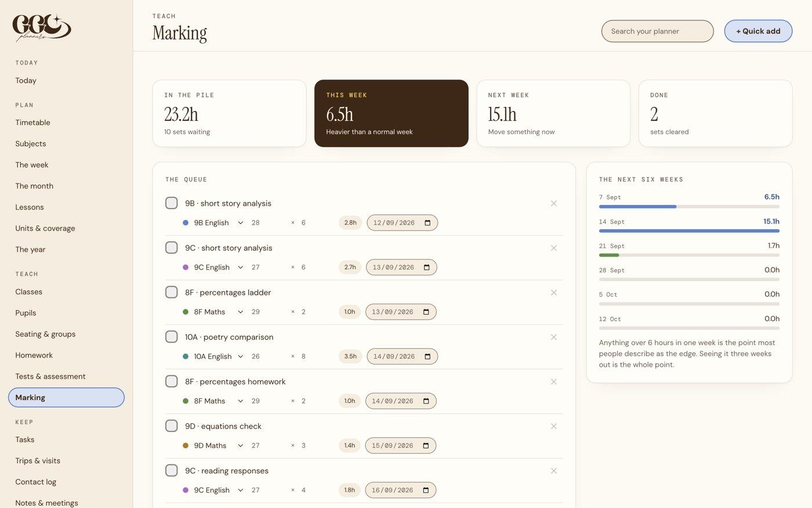
Task: Open the 9B English class dropdown
Action: coord(219,223)
